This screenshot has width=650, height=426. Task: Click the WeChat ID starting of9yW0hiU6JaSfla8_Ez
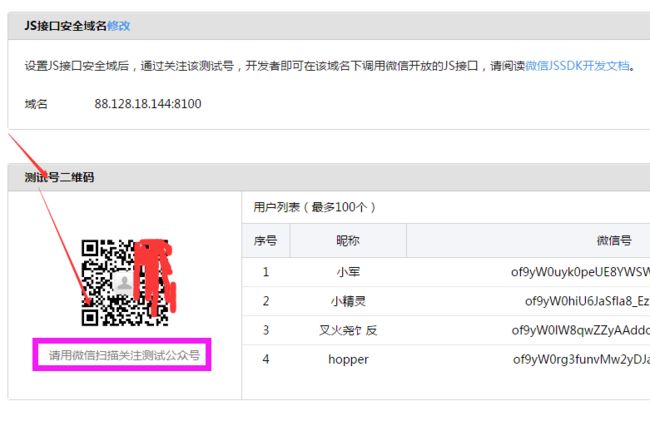click(587, 301)
